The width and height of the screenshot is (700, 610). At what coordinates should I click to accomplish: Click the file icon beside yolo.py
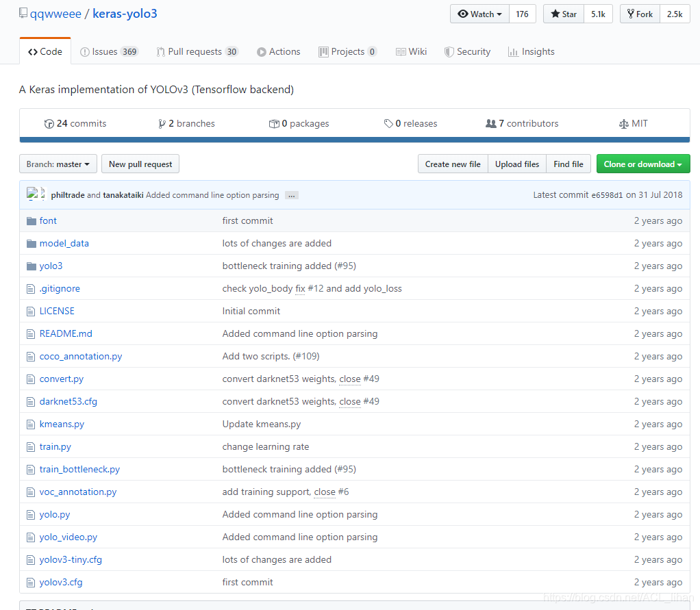point(31,515)
